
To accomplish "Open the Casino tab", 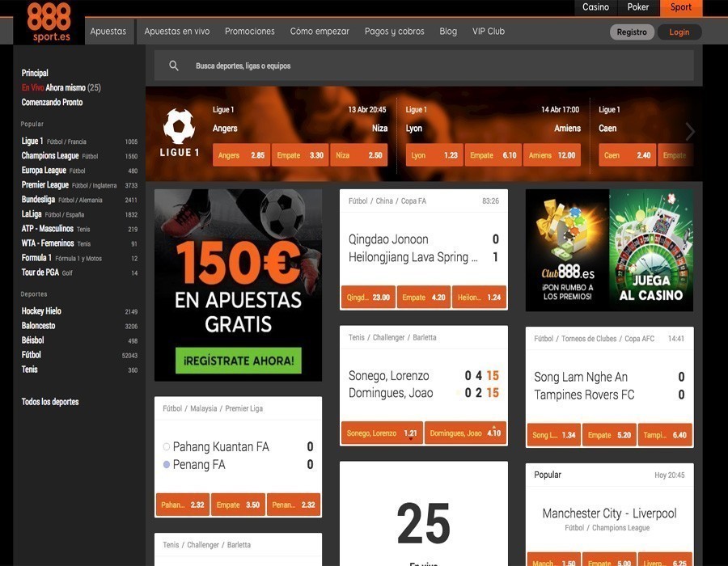I will [595, 7].
